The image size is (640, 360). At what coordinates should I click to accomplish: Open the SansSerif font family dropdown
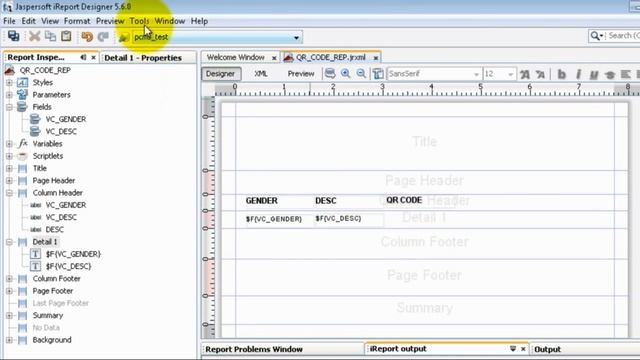(x=476, y=74)
